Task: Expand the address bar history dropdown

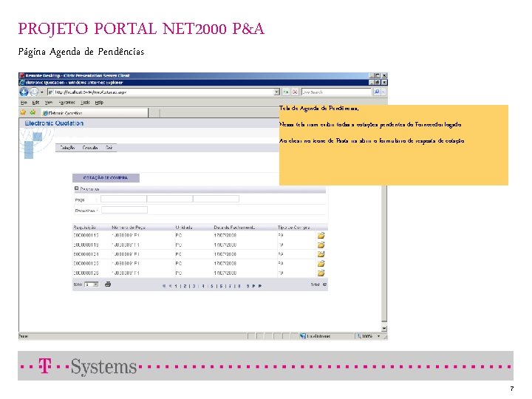Action: (277, 92)
